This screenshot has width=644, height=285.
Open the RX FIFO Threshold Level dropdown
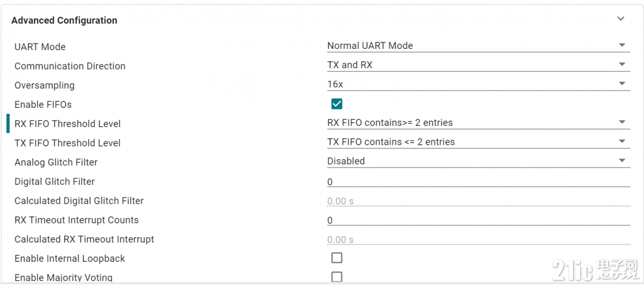(x=479, y=122)
